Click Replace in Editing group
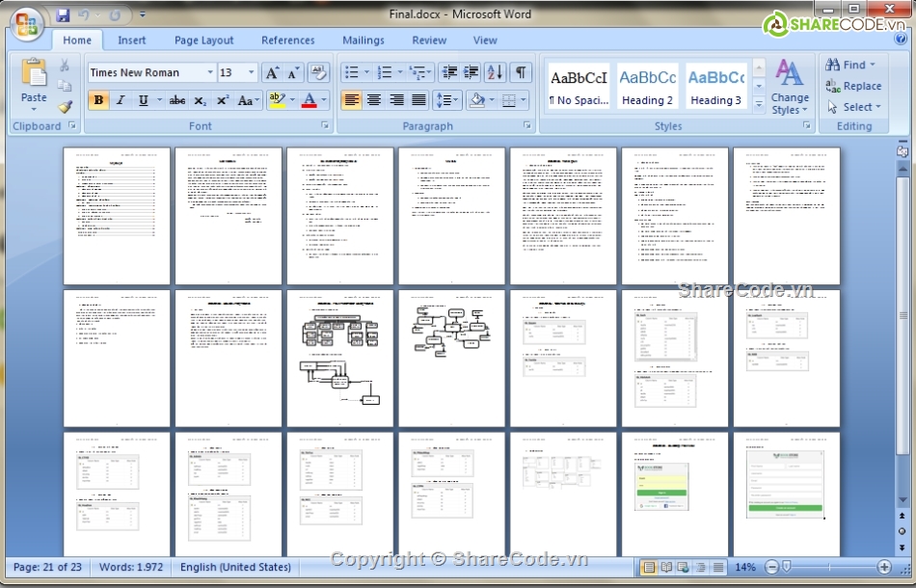This screenshot has height=588, width=916. point(853,86)
